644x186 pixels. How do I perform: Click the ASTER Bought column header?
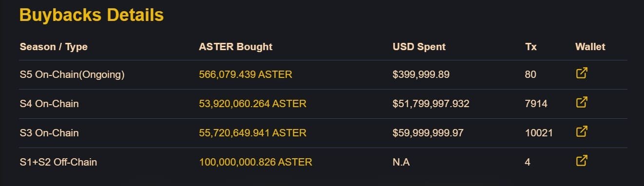tap(236, 47)
